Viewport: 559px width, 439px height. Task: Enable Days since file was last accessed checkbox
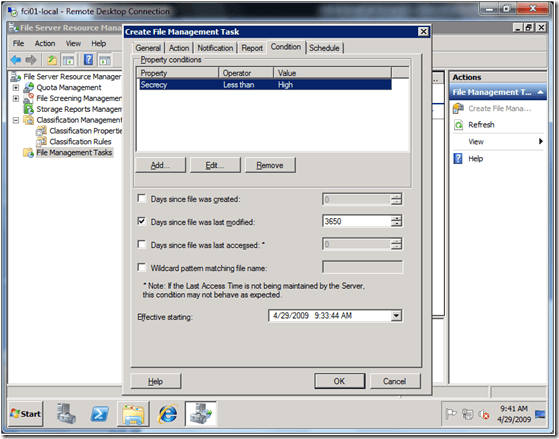(142, 244)
